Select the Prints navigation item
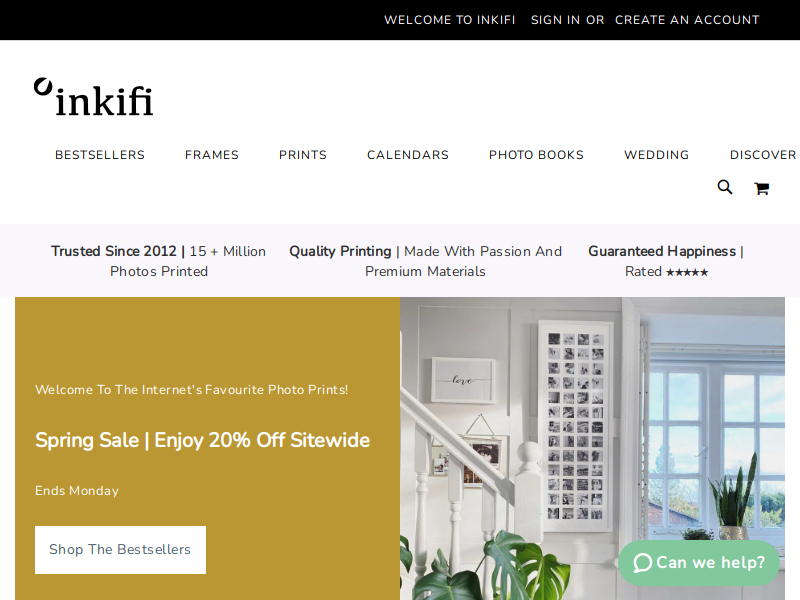 pos(303,155)
